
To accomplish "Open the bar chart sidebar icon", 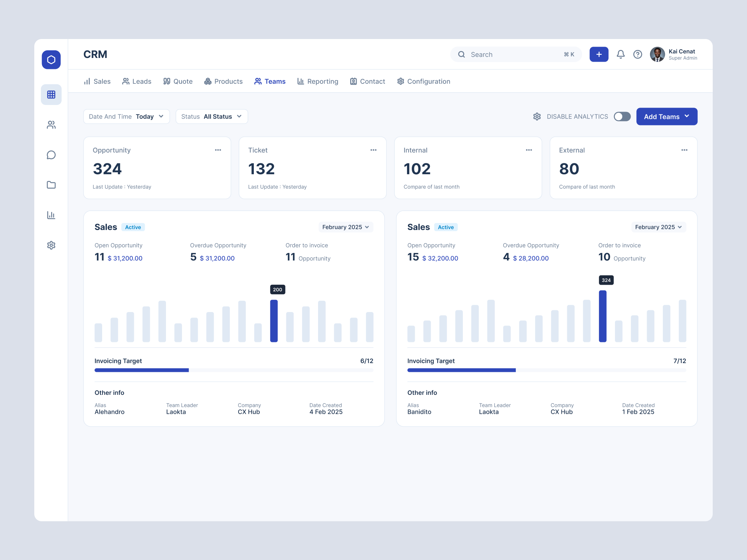I will (x=51, y=215).
